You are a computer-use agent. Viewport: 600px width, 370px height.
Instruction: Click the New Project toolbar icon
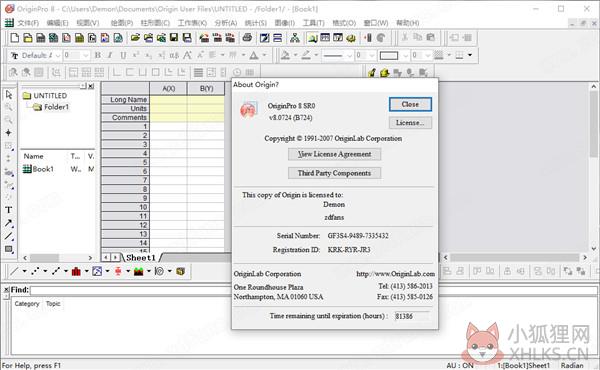point(15,37)
